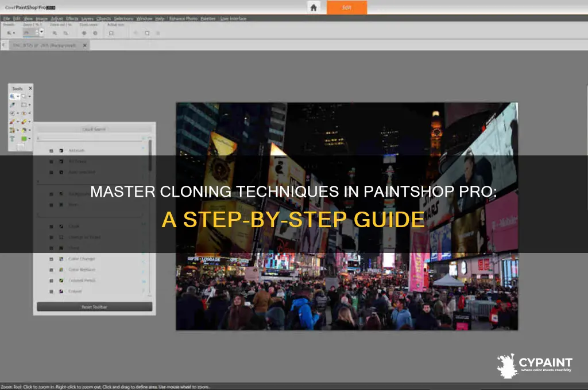The image size is (588, 390).
Task: Open the Effects menu
Action: point(72,18)
